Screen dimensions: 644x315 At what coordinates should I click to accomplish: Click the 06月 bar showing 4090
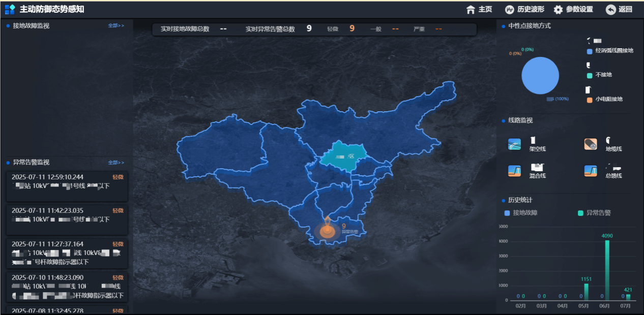607,269
